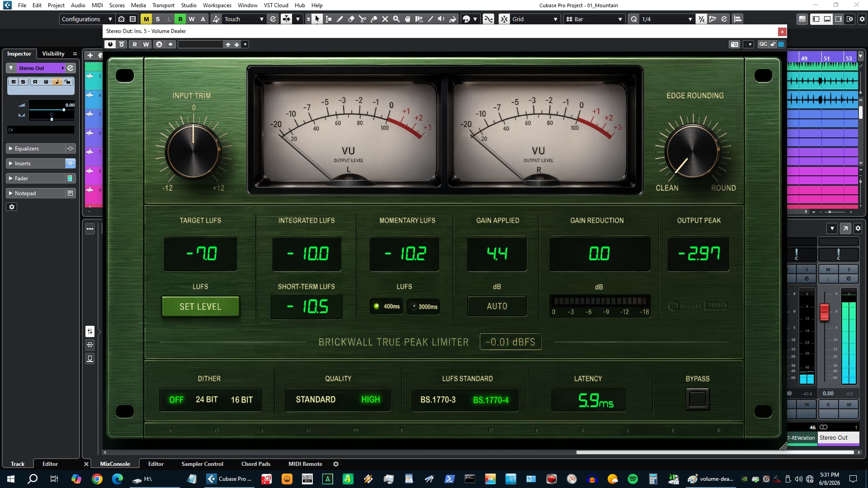Select the Mute X tool
This screenshot has width=868, height=488.
385,19
